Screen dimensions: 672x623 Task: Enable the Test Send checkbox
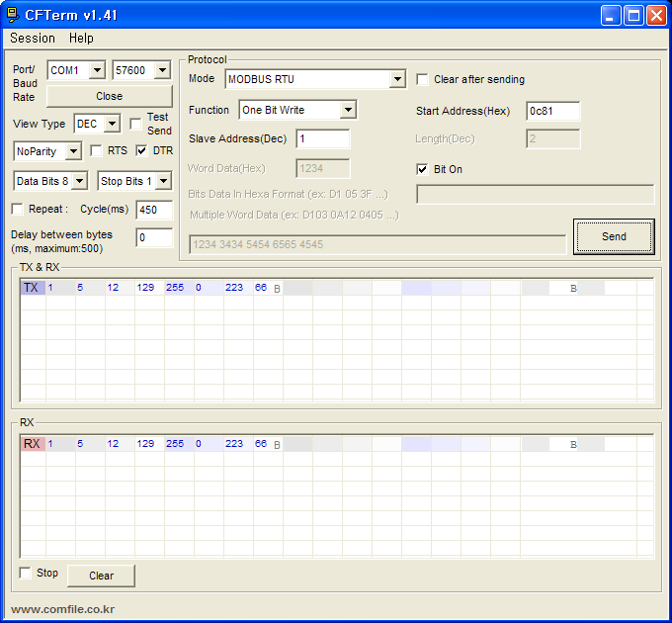point(136,124)
